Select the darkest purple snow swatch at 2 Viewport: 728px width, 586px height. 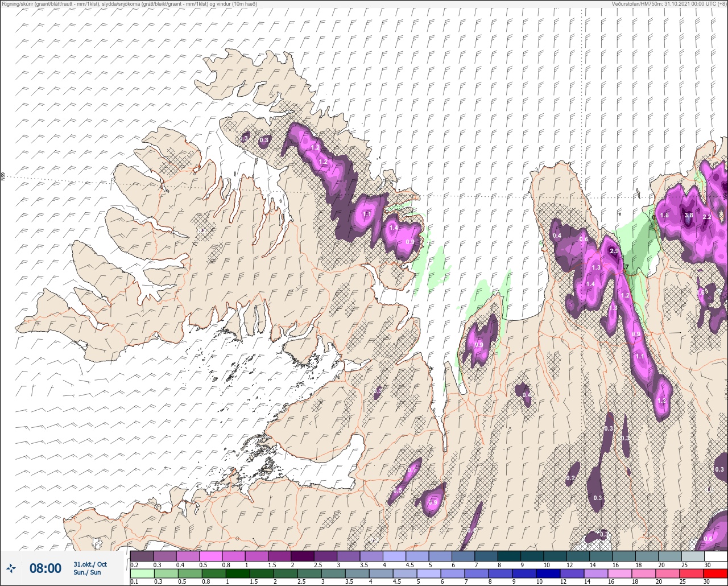point(302,556)
